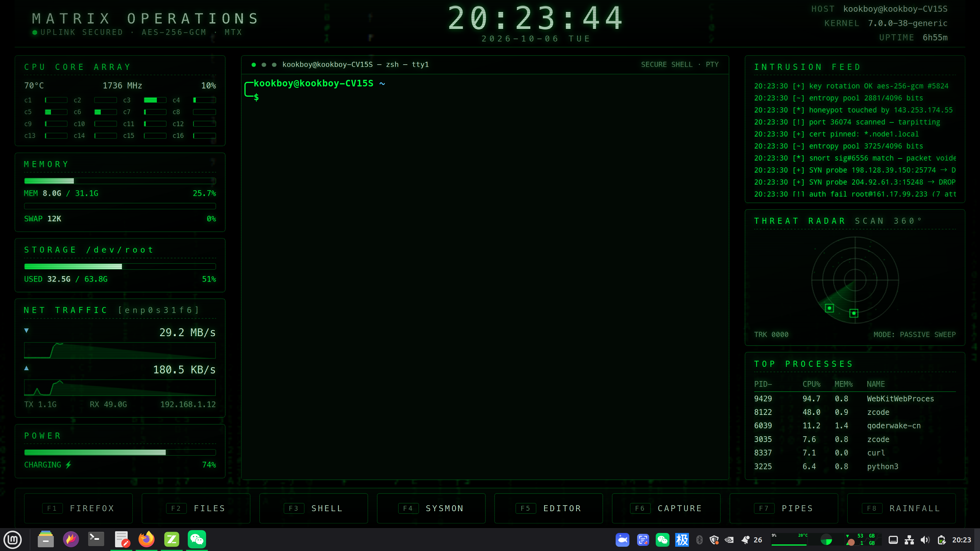Click the CPU usage graph applet showing 9%
980x551 pixels.
(789, 540)
